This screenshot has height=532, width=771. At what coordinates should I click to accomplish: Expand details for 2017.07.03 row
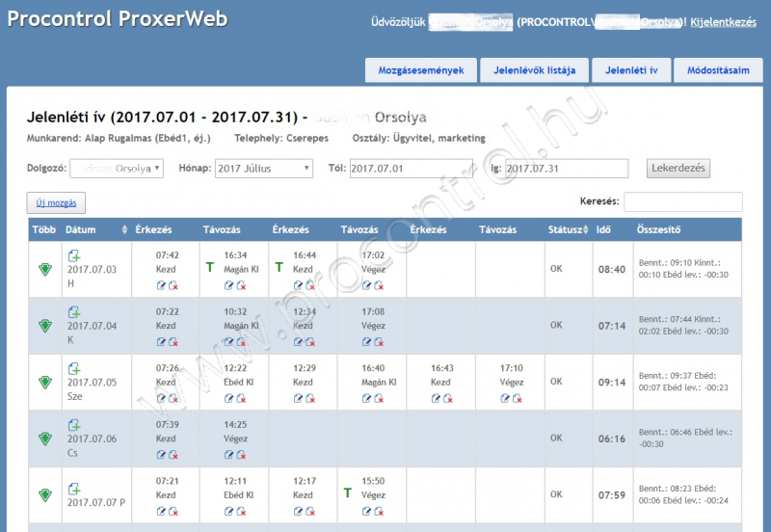coord(45,269)
